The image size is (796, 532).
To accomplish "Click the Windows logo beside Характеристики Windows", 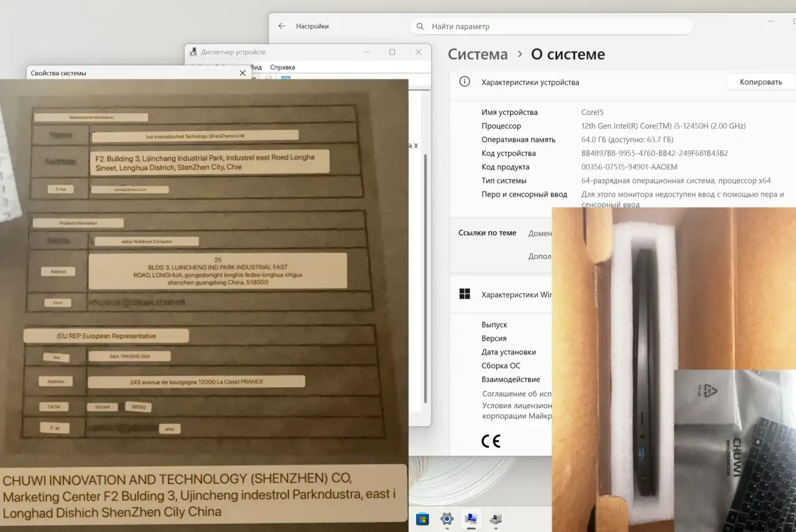I will [465, 294].
